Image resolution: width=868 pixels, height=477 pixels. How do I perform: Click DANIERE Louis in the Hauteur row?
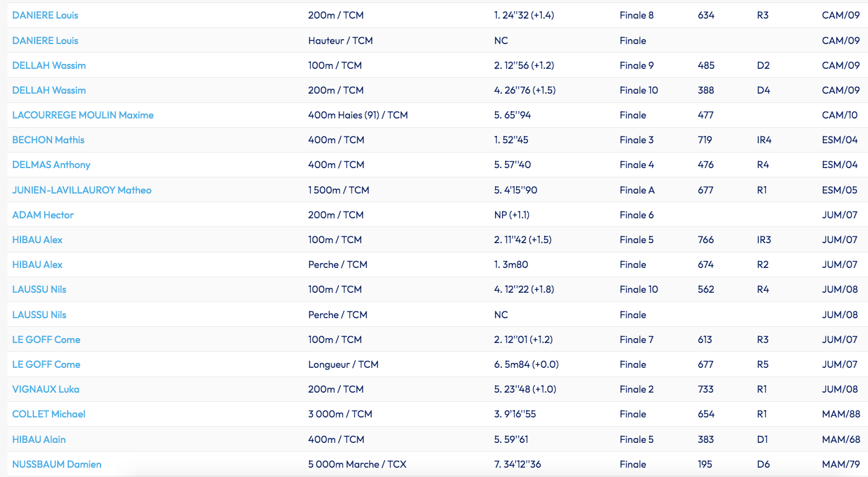pyautogui.click(x=45, y=40)
